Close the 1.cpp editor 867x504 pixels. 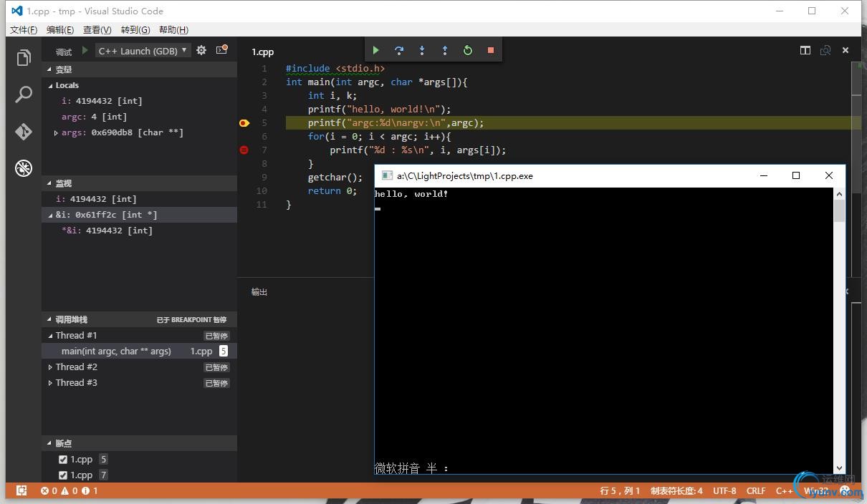846,50
